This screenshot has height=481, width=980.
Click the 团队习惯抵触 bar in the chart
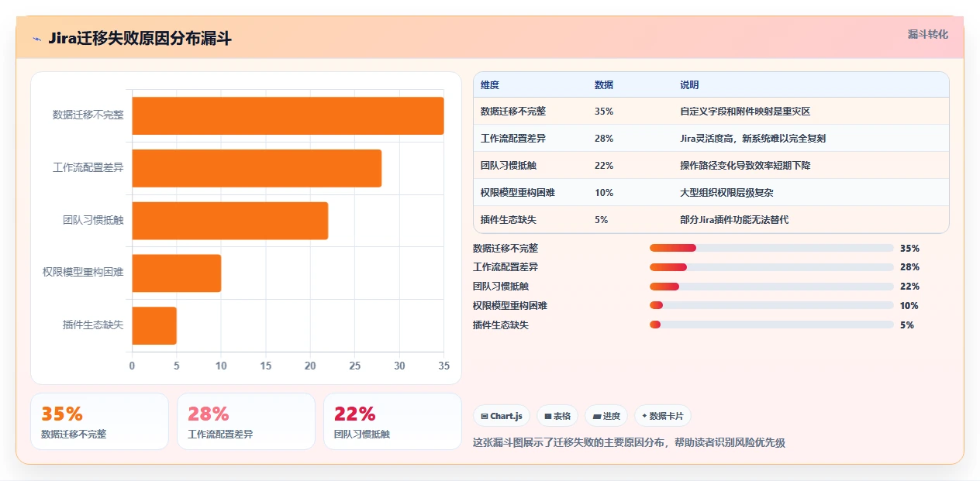[229, 221]
